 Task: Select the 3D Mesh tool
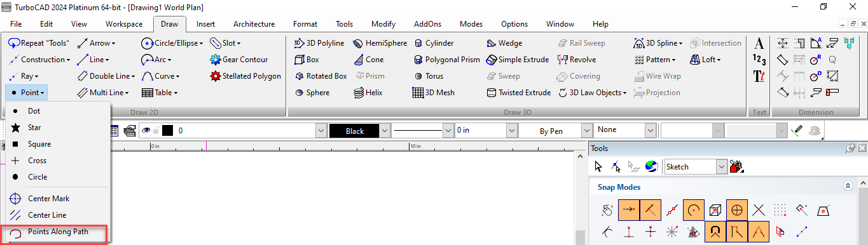point(434,93)
